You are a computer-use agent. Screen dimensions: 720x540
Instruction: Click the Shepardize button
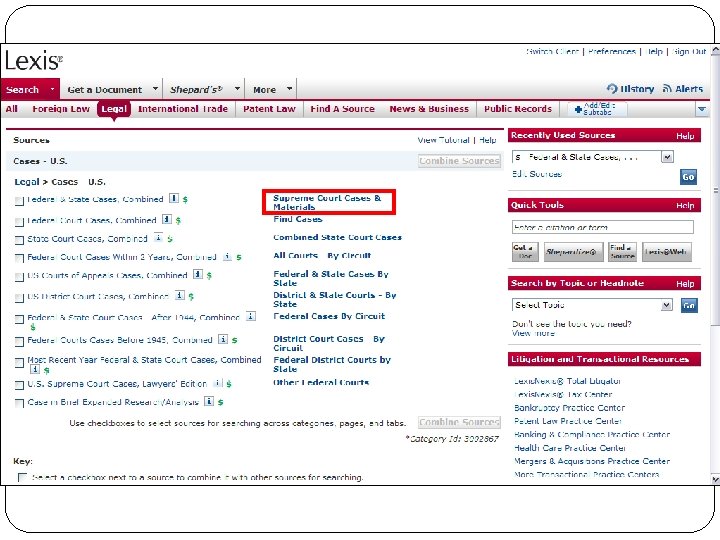pyautogui.click(x=573, y=252)
